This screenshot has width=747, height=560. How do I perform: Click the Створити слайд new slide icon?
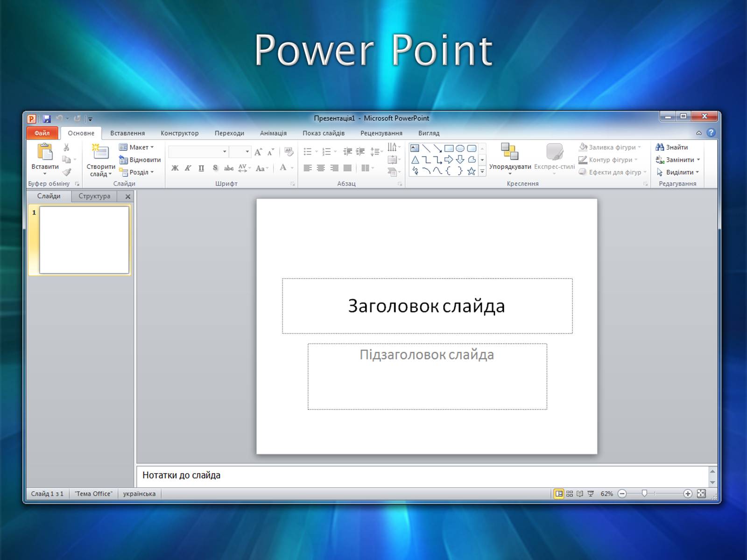(x=100, y=152)
